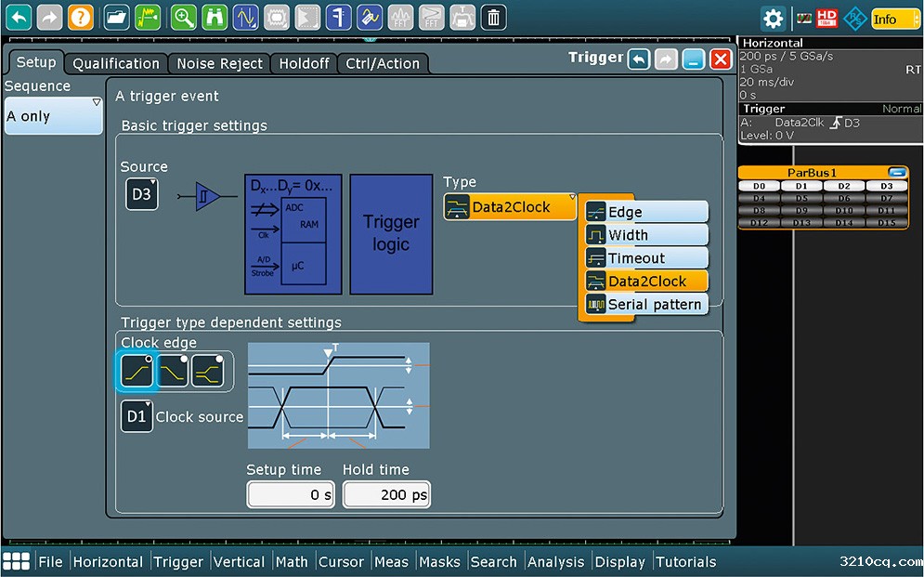Open the orange help question mark icon
Viewport: 924px width, 577px height.
coord(80,18)
